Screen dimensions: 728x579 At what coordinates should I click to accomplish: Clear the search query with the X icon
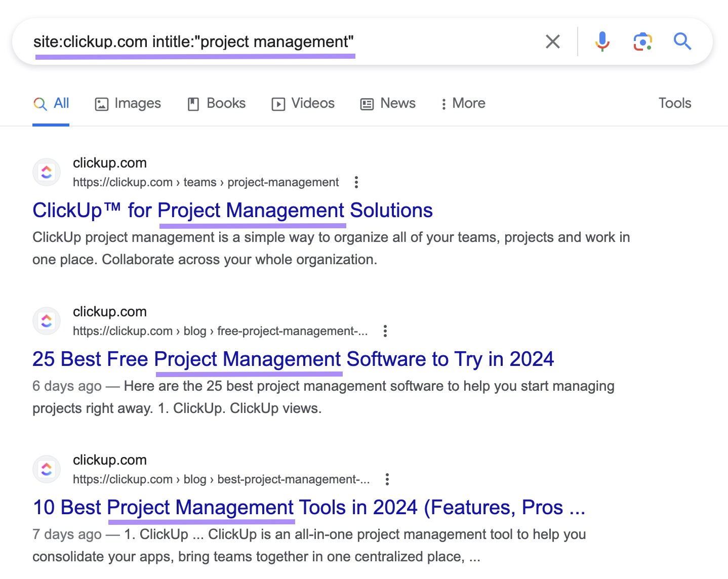click(x=553, y=42)
